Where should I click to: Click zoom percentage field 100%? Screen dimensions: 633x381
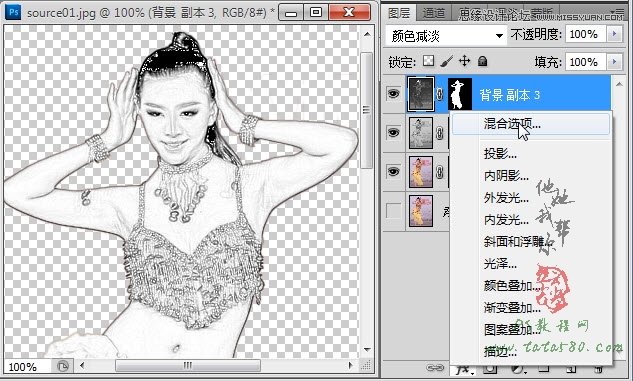pyautogui.click(x=27, y=366)
